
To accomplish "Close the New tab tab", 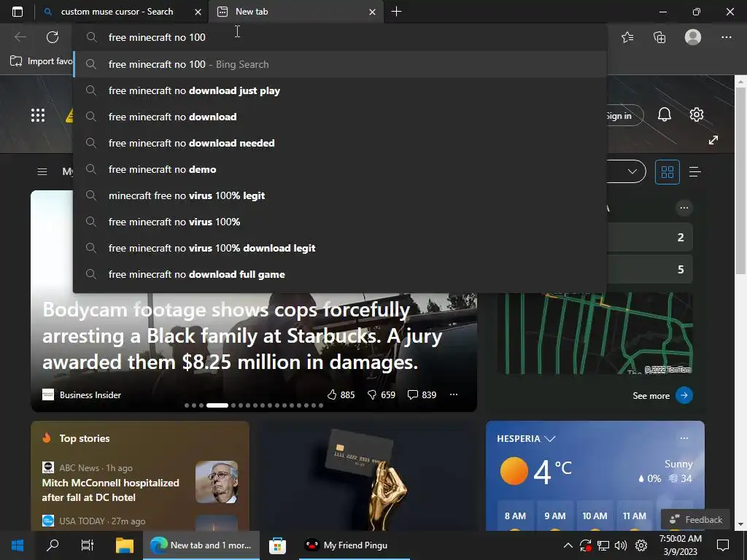I will pyautogui.click(x=373, y=12).
